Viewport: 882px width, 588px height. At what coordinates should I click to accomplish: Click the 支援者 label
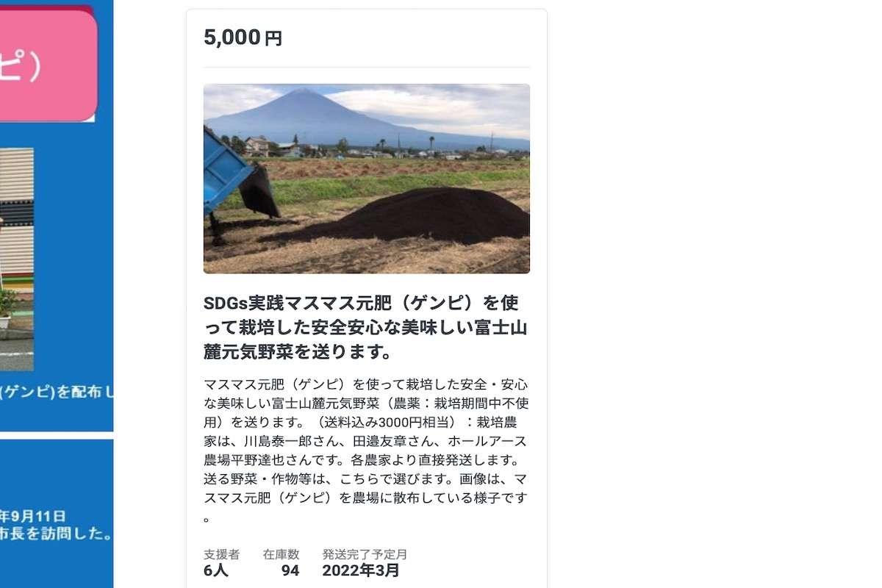click(x=221, y=554)
